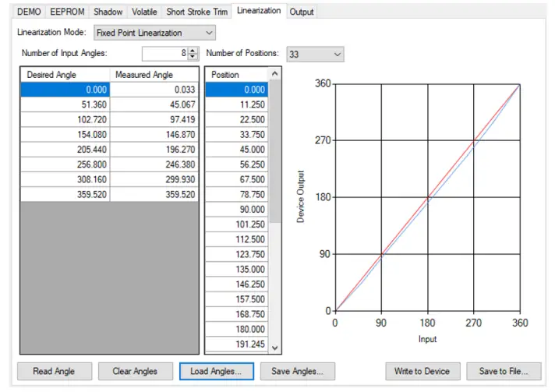The height and width of the screenshot is (392, 555).
Task: Select Position row 168.750
Action: pyautogui.click(x=237, y=314)
